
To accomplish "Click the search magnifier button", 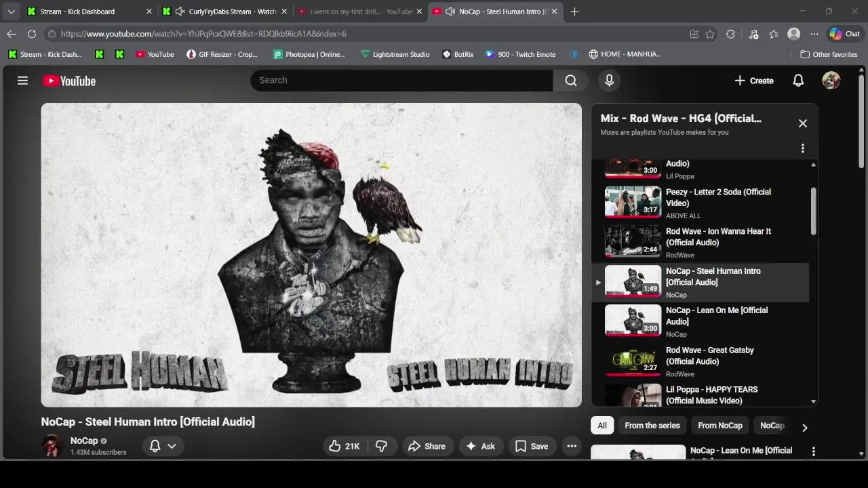I will [x=571, y=80].
